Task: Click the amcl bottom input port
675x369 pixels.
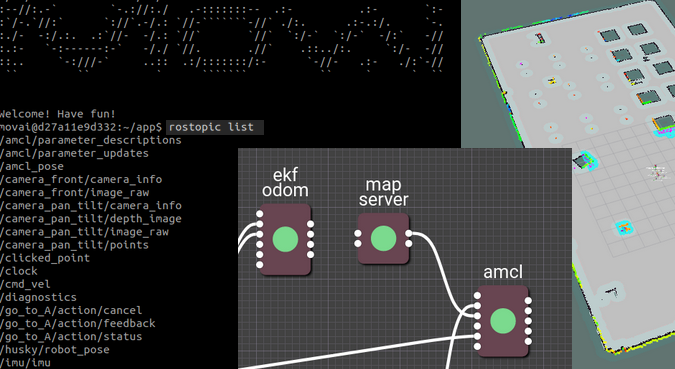Action: click(477, 346)
